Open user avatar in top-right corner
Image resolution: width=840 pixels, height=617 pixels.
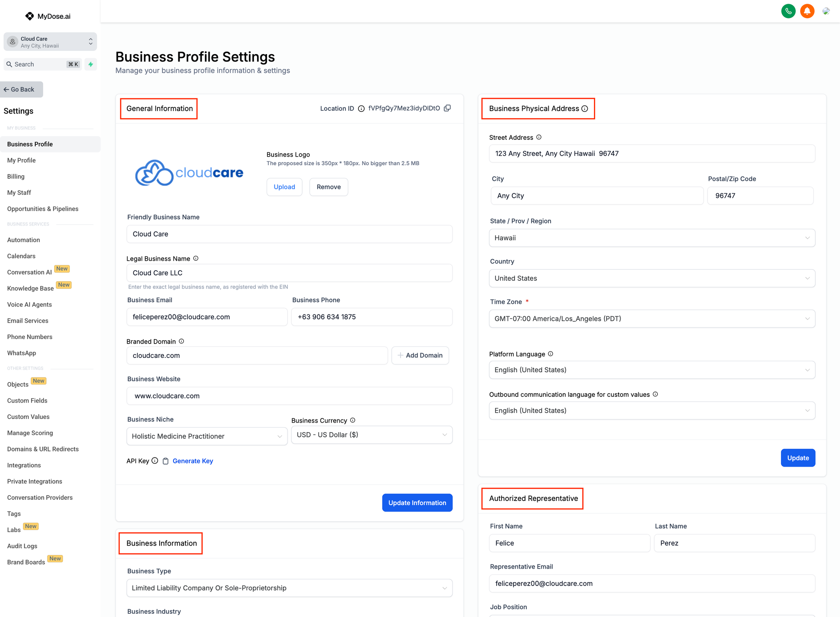[x=826, y=11]
